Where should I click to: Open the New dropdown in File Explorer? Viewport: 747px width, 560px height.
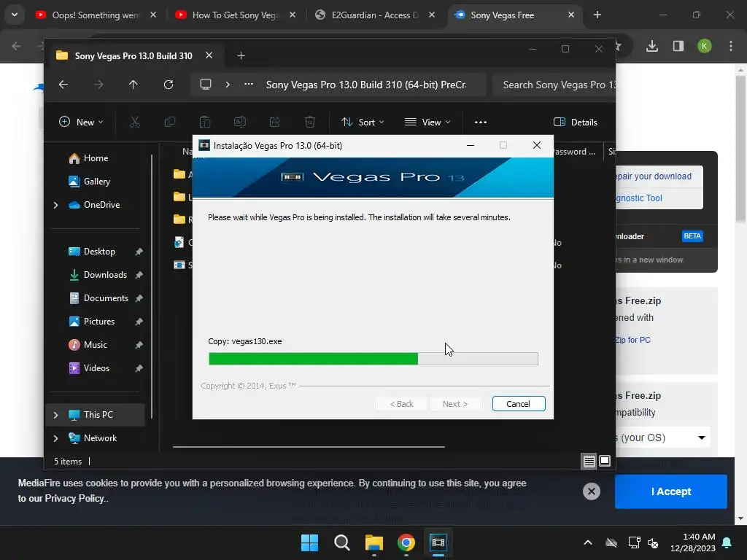point(80,122)
